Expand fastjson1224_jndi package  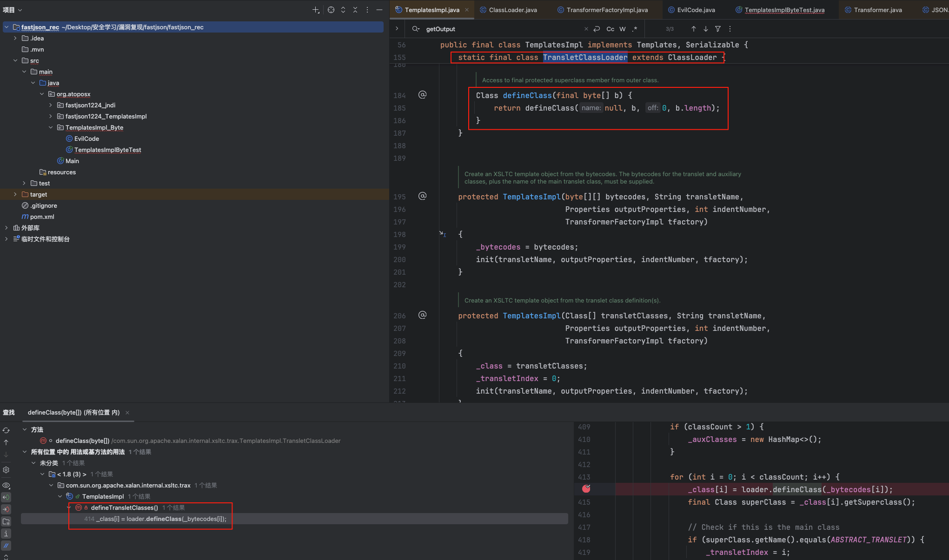point(51,105)
